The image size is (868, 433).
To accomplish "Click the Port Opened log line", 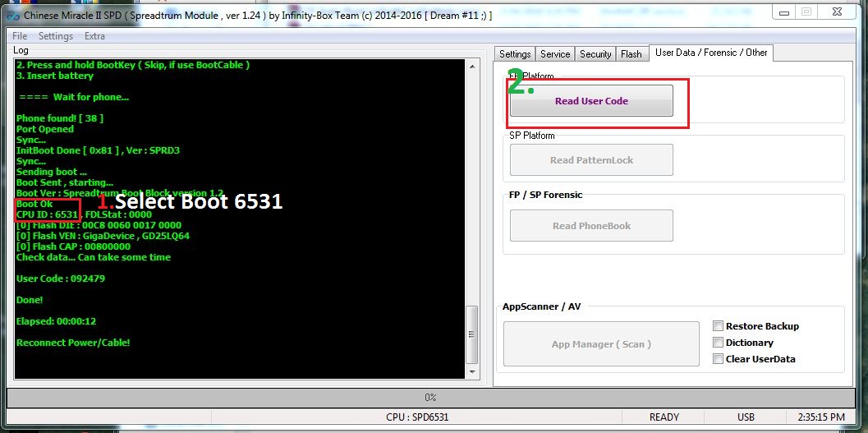I will 45,129.
